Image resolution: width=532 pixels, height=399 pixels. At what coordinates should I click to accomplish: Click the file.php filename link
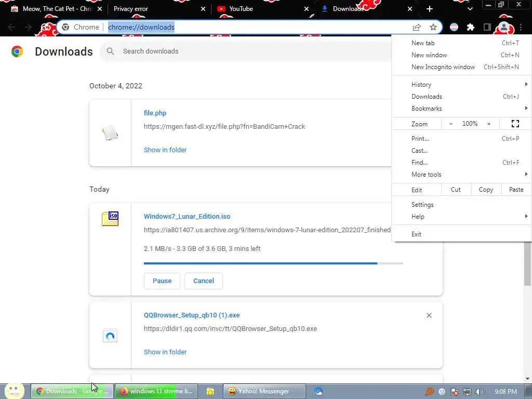(155, 113)
